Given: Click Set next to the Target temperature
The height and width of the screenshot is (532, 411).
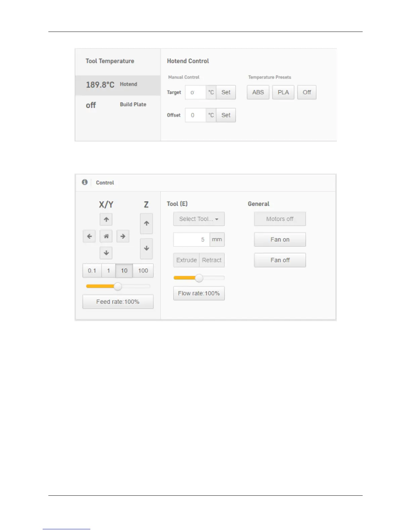Looking at the screenshot, I should [x=226, y=92].
